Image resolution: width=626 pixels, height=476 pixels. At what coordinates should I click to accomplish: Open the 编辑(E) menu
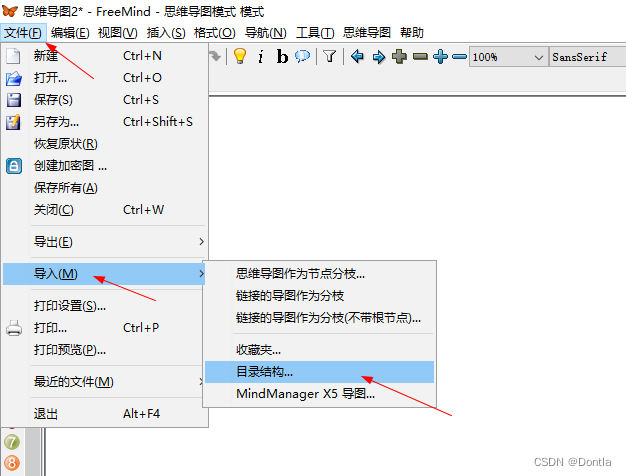70,33
